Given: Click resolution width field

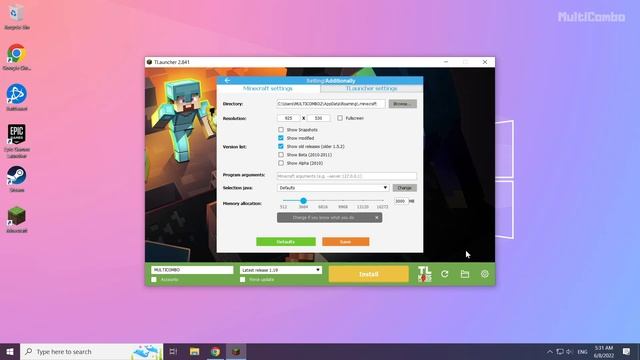Looking at the screenshot, I should click(x=289, y=118).
